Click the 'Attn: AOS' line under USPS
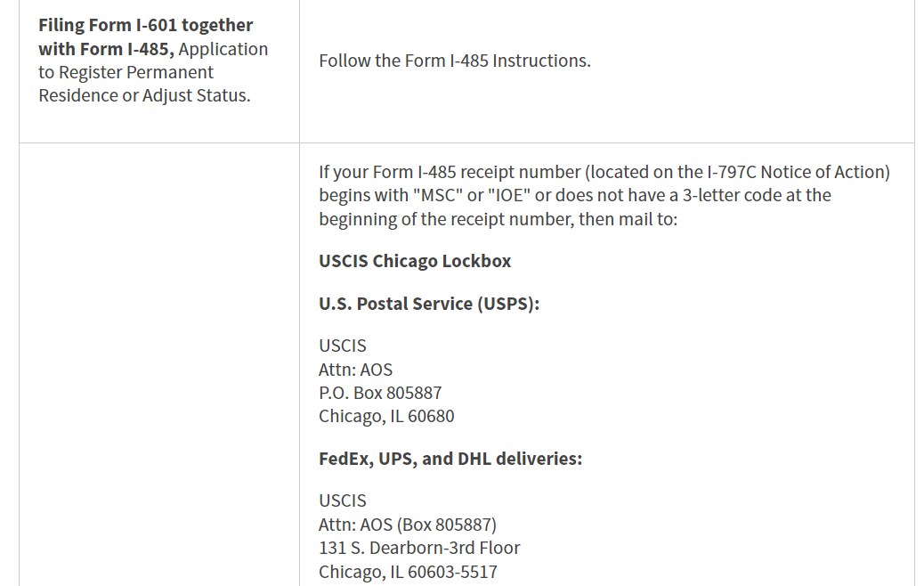 [355, 370]
